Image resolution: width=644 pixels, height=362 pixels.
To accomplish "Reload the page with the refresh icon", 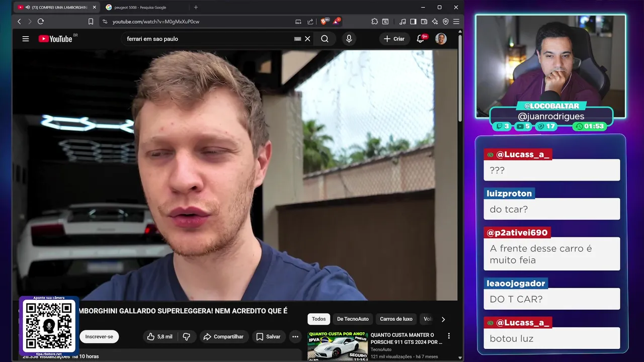I will [x=41, y=22].
